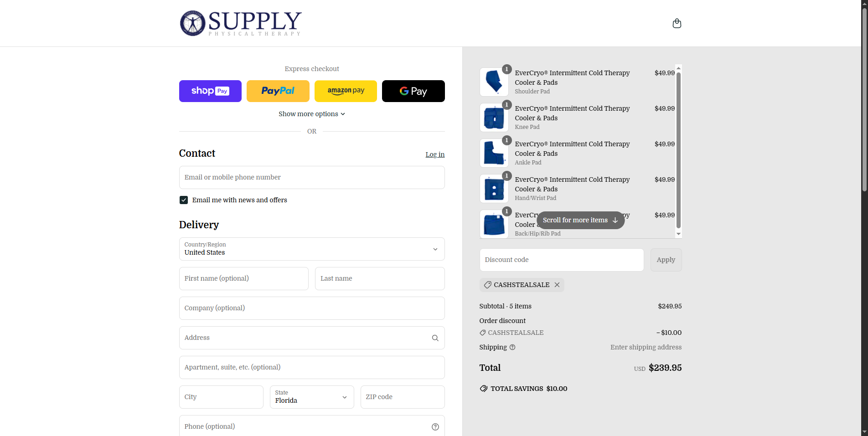The height and width of the screenshot is (436, 868).
Task: Click the Shipping help question icon
Action: coord(512,347)
